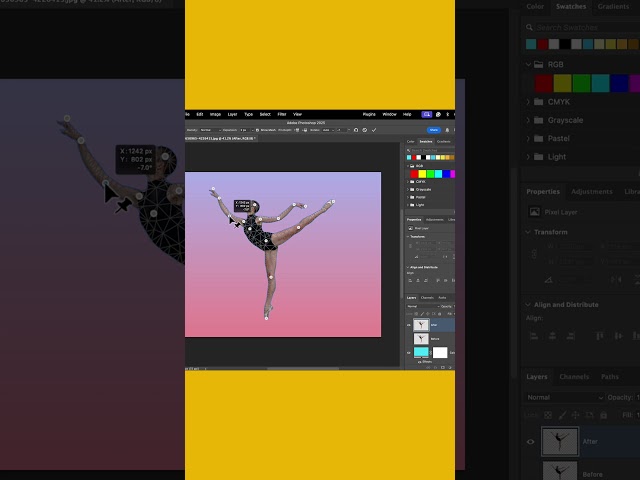Click the horizontal scrollbar below the canvas
The width and height of the screenshot is (640, 480).
pos(303,368)
